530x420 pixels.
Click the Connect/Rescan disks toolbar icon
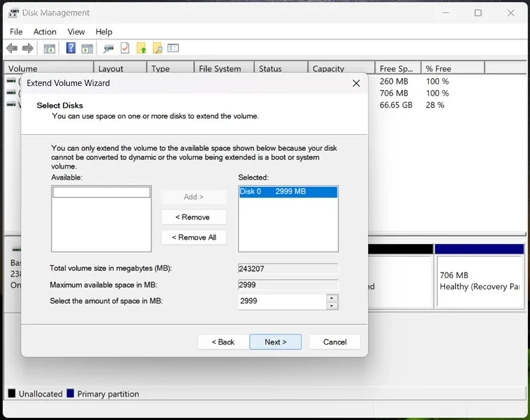click(x=109, y=48)
